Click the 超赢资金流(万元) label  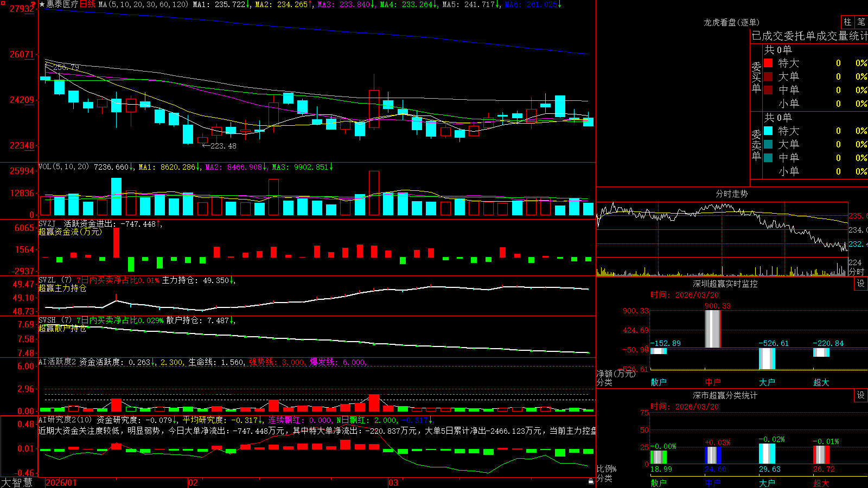[70, 232]
